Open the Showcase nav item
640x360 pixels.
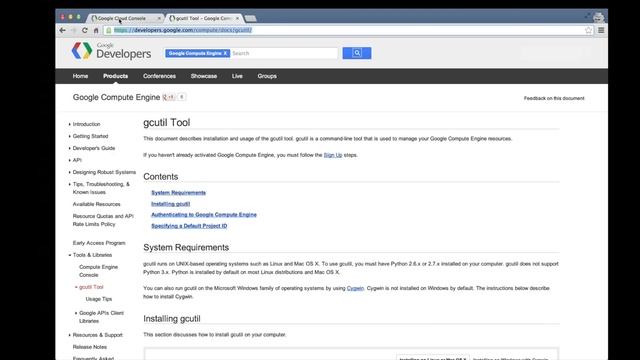click(204, 76)
